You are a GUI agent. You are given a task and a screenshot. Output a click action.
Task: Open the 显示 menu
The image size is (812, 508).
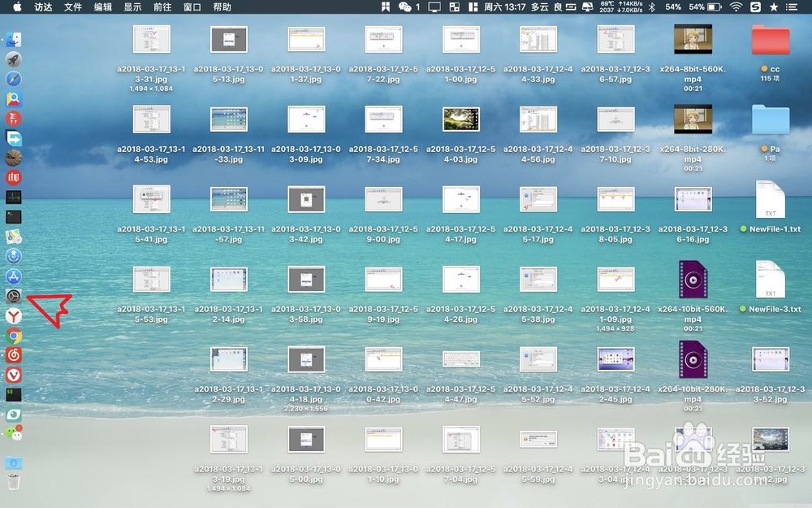coord(132,7)
